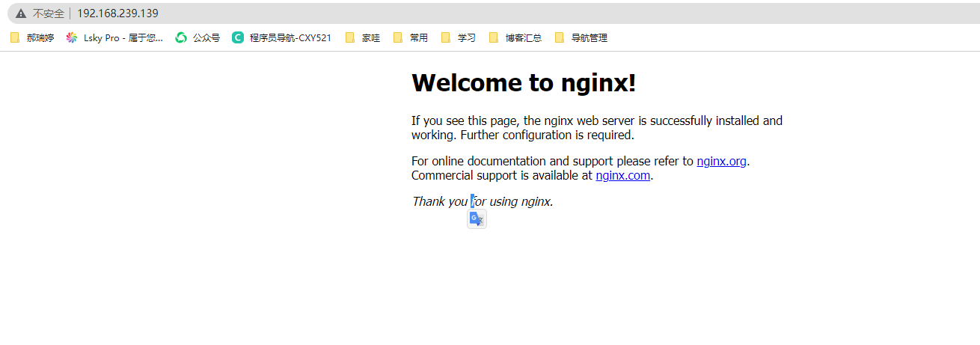
Task: Click the address bar URL 192.168.239.139
Action: [x=117, y=13]
